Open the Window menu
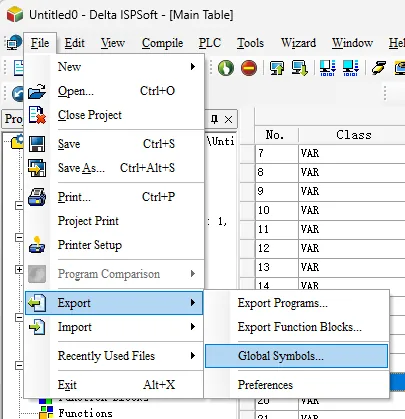 click(352, 43)
